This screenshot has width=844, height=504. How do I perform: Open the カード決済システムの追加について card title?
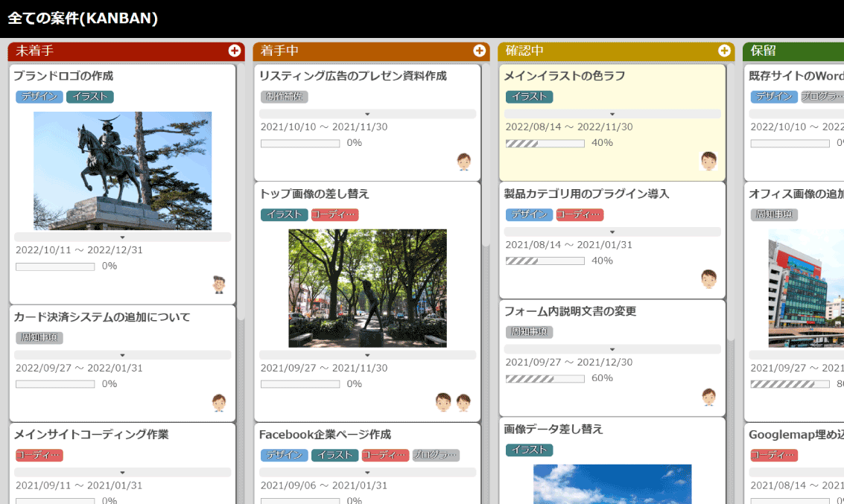click(x=102, y=317)
